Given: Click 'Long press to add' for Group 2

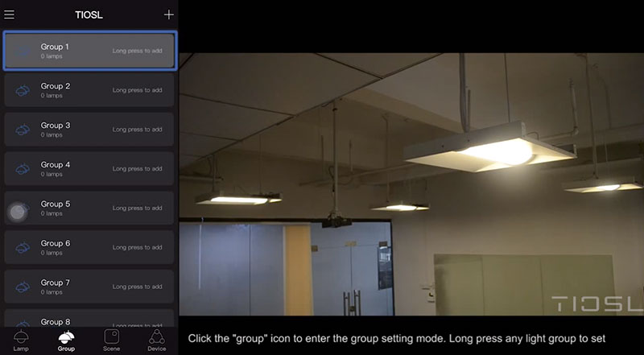Looking at the screenshot, I should click(x=137, y=90).
